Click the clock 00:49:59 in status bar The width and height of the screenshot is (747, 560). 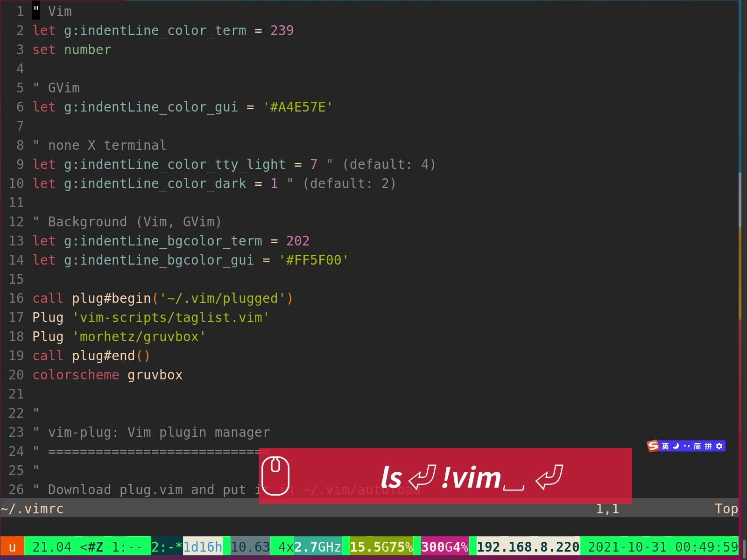point(706,547)
